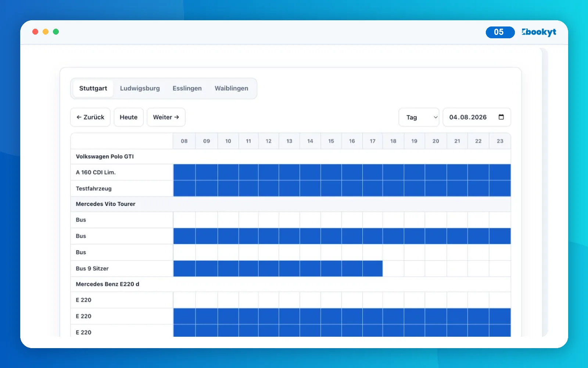Click the A 160 CDI Lim. row label
588x368 pixels.
point(96,172)
